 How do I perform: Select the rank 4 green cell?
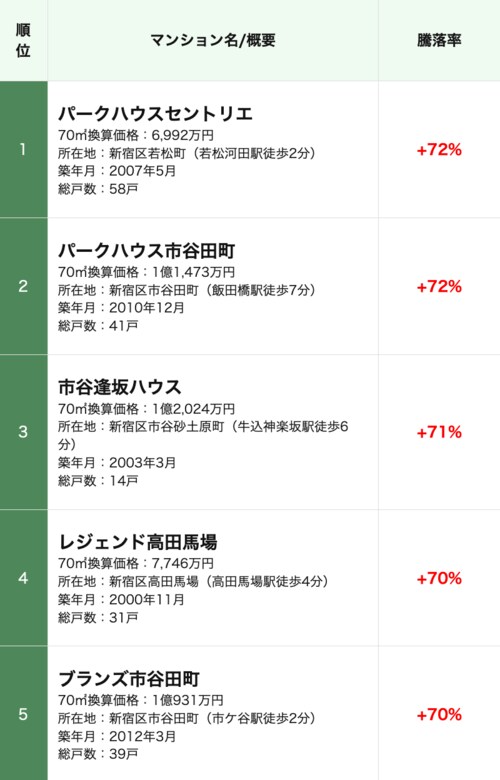tap(23, 578)
